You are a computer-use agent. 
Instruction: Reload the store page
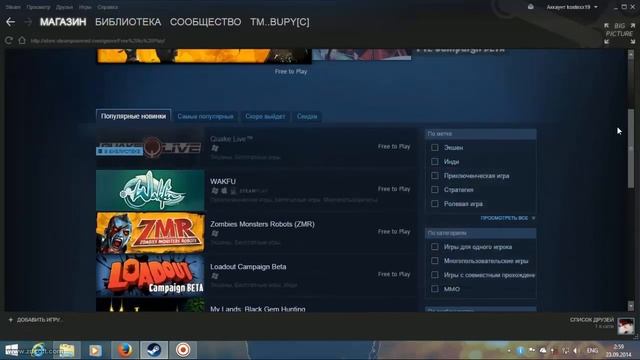(9, 40)
